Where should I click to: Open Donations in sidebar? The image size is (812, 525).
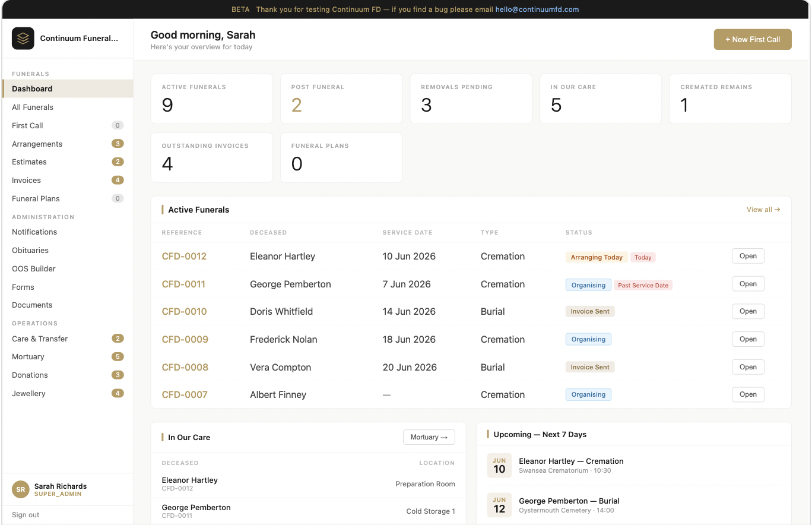68,375
